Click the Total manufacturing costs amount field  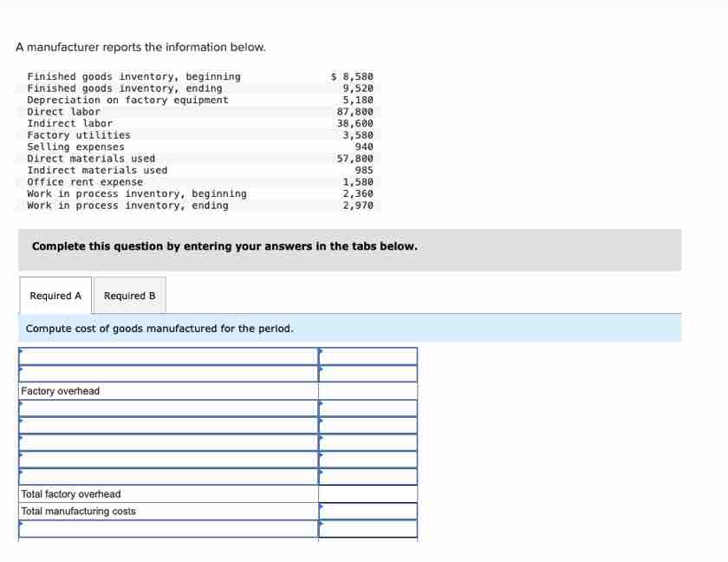(367, 511)
